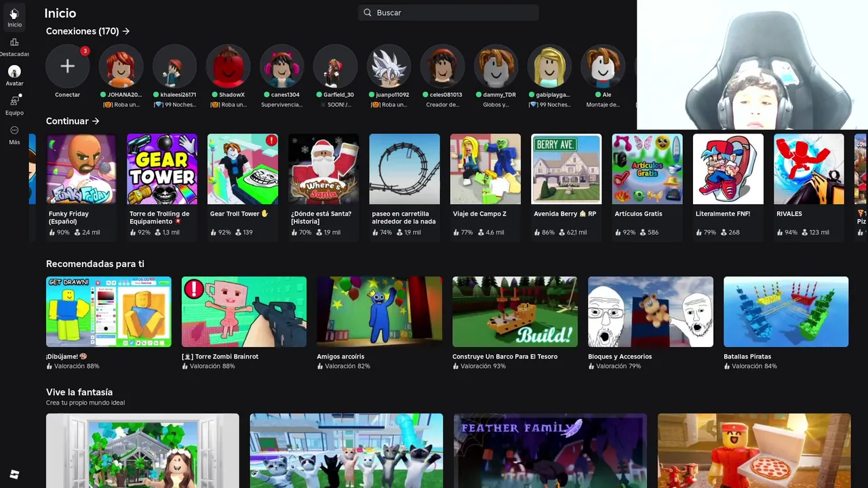Click the Robux icon at sidebar bottom
The image size is (868, 488).
(x=14, y=474)
